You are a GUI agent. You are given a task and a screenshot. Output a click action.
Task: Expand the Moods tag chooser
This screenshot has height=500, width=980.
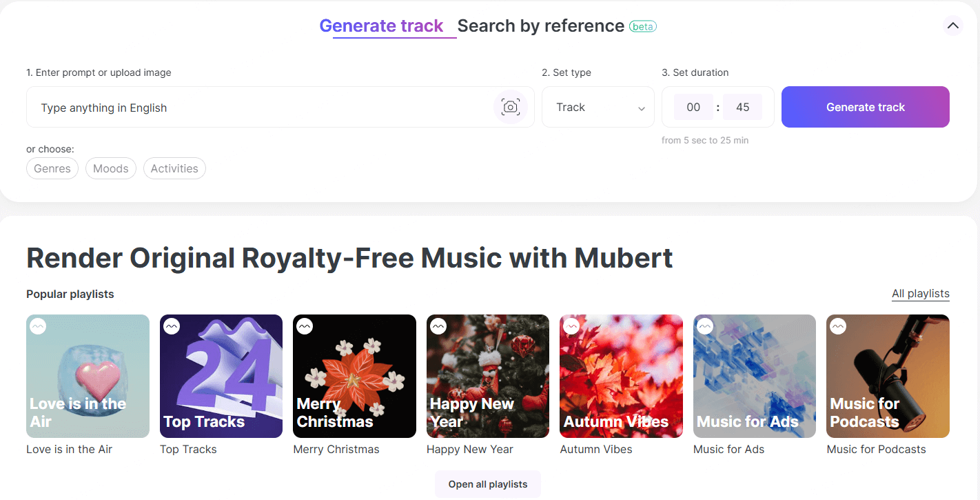click(x=111, y=168)
